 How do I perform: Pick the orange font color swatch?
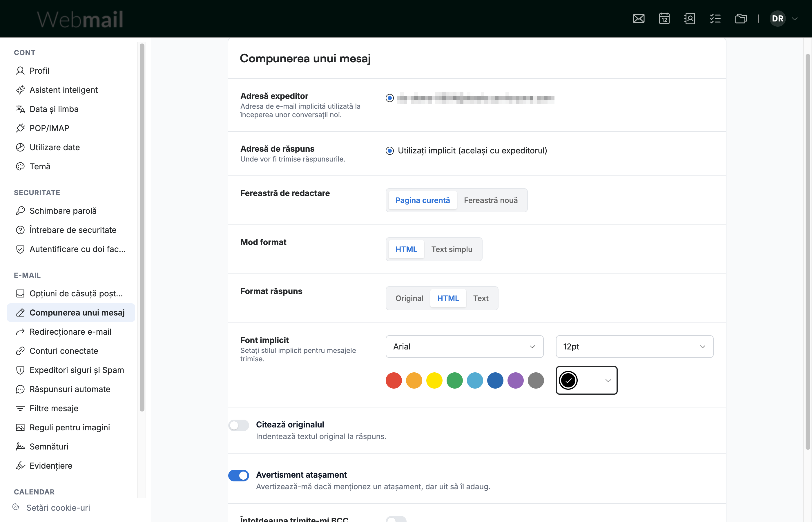click(x=414, y=380)
